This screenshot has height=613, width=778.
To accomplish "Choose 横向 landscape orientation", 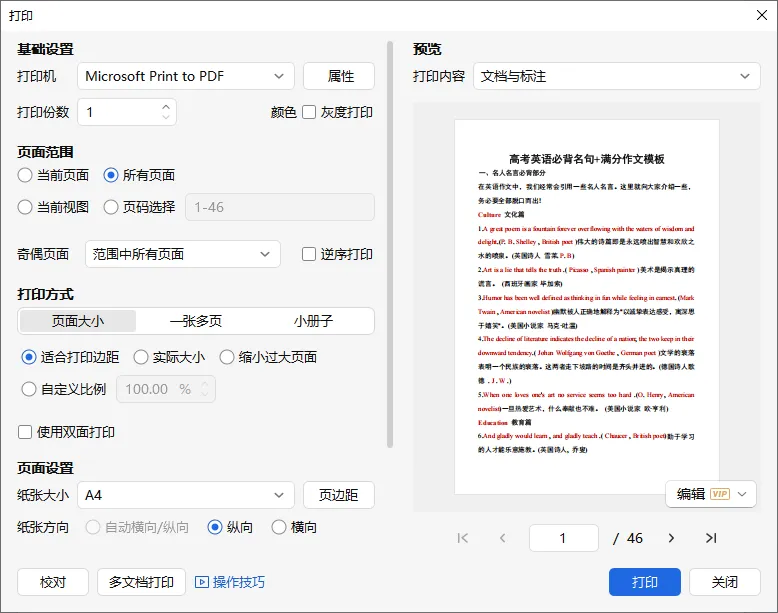I will click(x=279, y=527).
